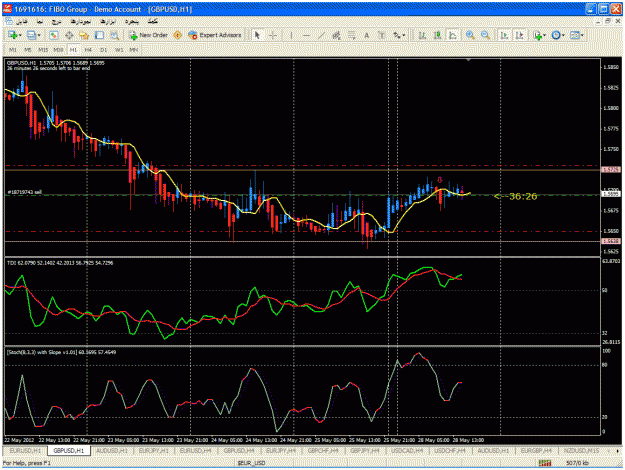The image size is (625, 470).
Task: Switch chart to Line Chart style
Action: click(452, 35)
